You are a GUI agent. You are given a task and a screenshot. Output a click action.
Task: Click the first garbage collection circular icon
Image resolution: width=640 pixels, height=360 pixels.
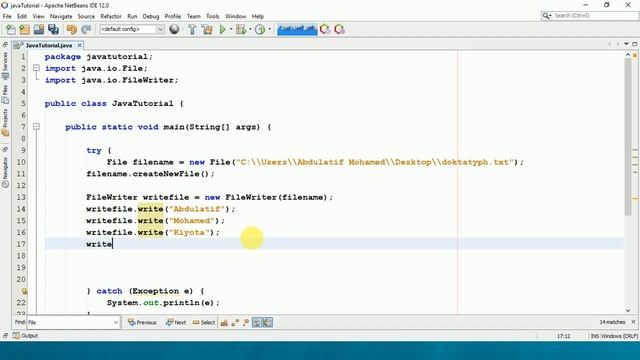pyautogui.click(x=325, y=29)
